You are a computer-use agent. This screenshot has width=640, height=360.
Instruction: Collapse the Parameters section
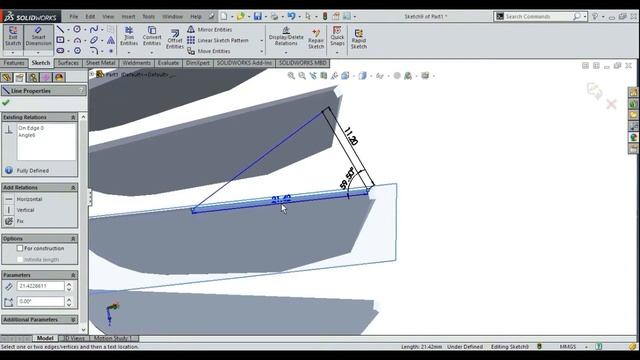pyautogui.click(x=73, y=275)
